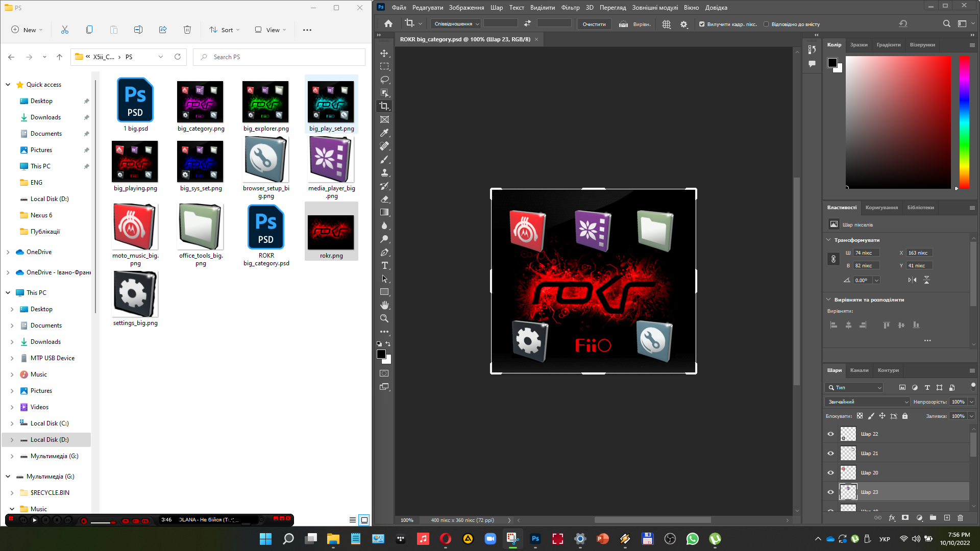Viewport: 980px width, 551px height.
Task: Open the crop ratio dropdown Співвідношення
Action: (456, 24)
